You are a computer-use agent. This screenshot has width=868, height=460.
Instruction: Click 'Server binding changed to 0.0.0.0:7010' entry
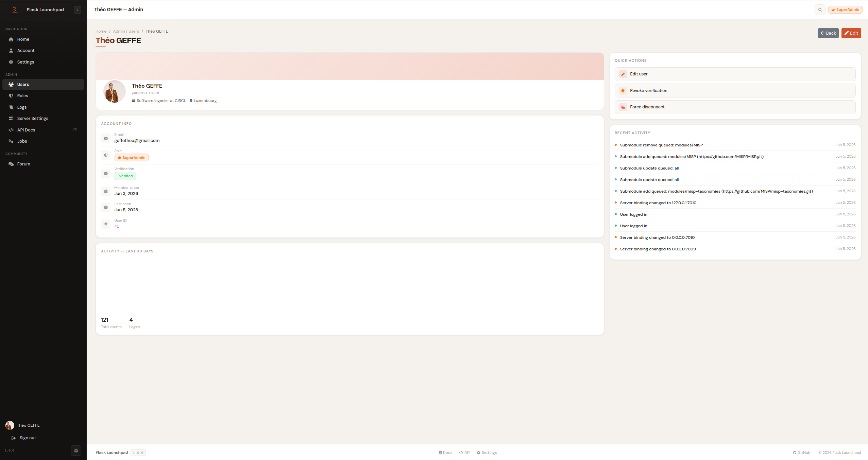(657, 237)
